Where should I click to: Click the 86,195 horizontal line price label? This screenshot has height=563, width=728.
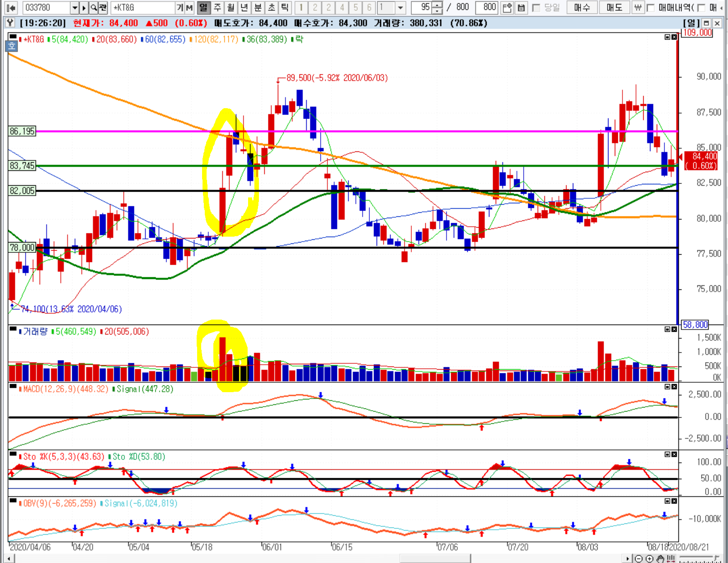(x=22, y=131)
